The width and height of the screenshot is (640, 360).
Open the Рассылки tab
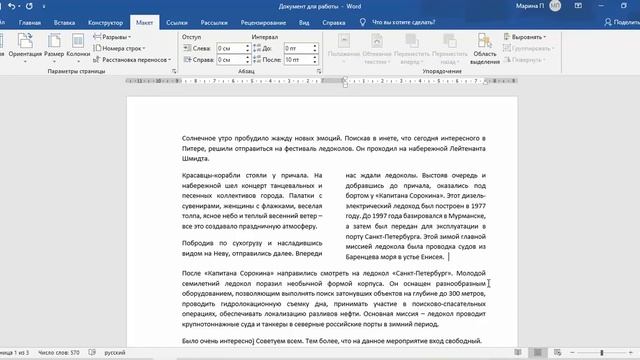214,23
